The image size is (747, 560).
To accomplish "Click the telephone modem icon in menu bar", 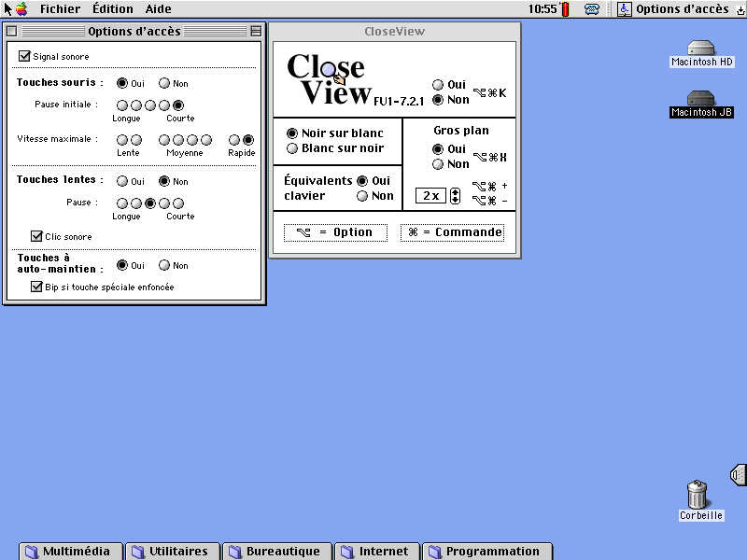I will (x=592, y=9).
